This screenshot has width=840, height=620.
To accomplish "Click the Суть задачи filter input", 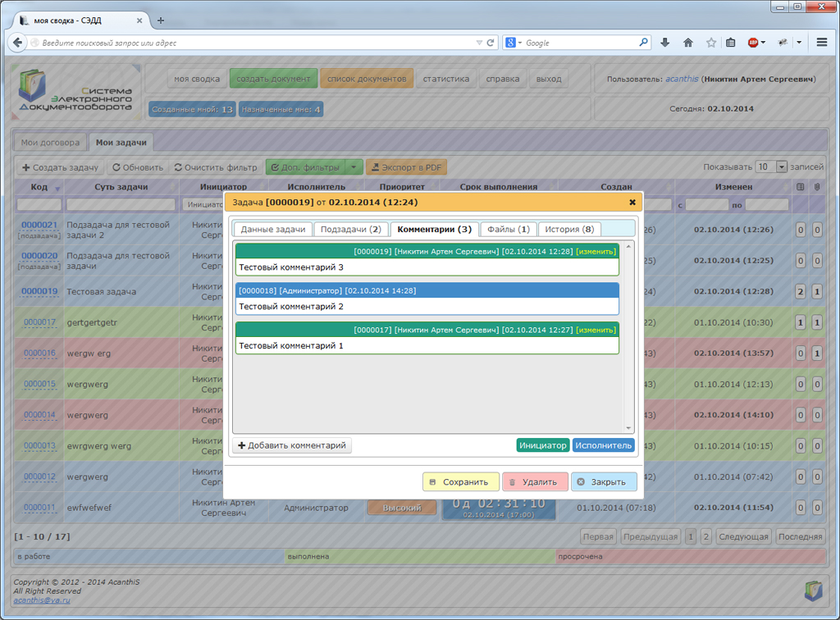I will click(121, 204).
